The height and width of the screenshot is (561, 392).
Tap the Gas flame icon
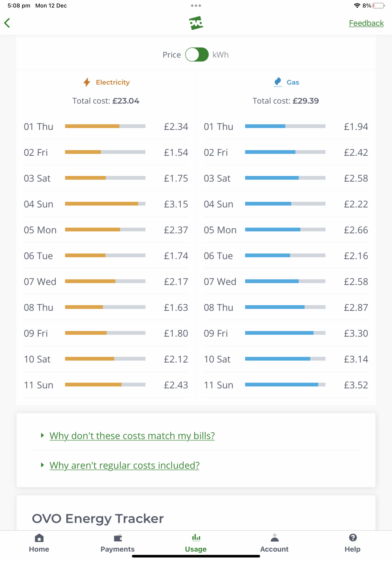278,82
